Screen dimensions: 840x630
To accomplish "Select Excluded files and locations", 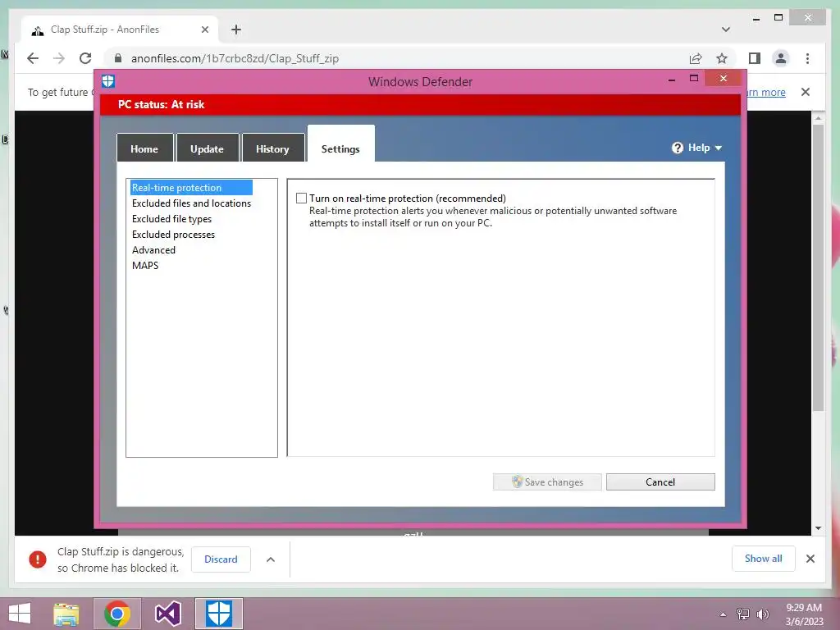I will point(191,203).
